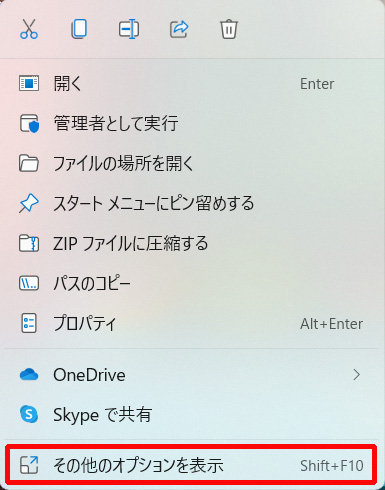Click the Cut scissors icon
Image resolution: width=385 pixels, height=490 pixels.
[29, 29]
